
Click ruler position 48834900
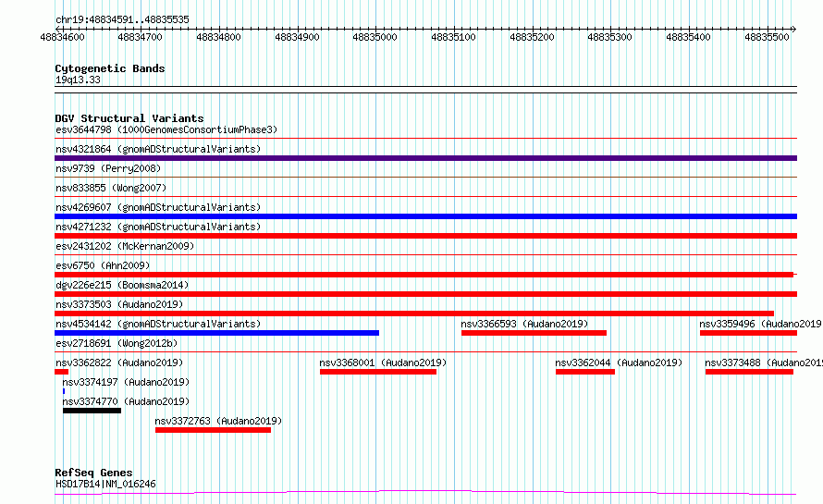click(x=297, y=37)
